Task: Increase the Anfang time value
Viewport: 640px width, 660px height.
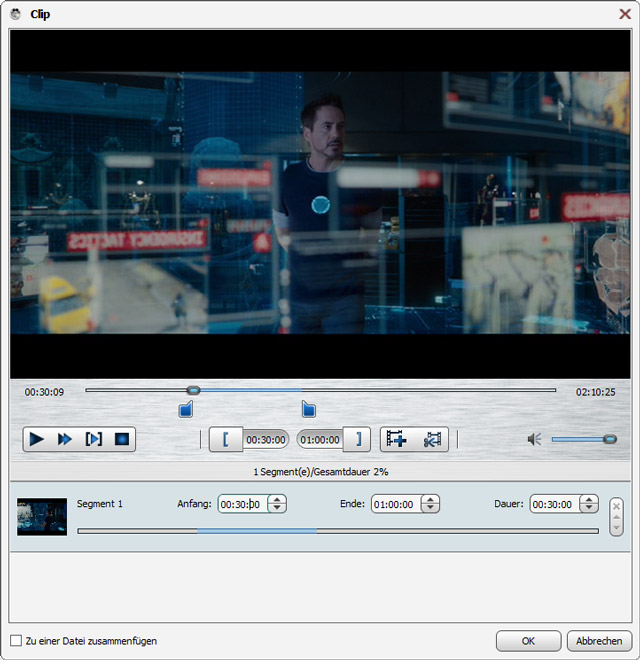Action: click(277, 500)
